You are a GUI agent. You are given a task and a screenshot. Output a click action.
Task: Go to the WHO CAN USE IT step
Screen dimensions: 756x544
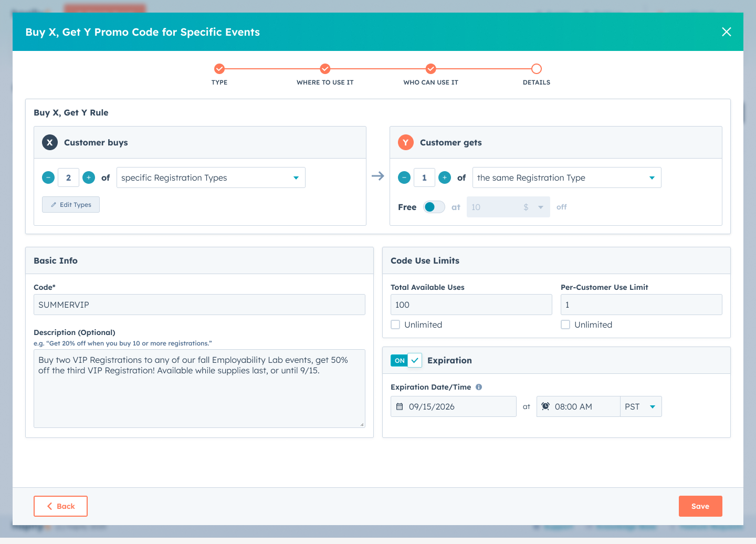[x=431, y=69]
